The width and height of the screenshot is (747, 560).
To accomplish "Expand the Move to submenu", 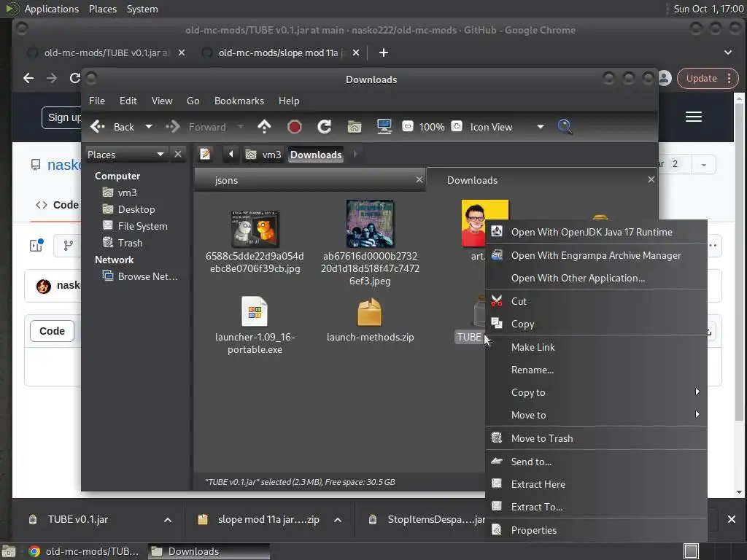I will 596,415.
